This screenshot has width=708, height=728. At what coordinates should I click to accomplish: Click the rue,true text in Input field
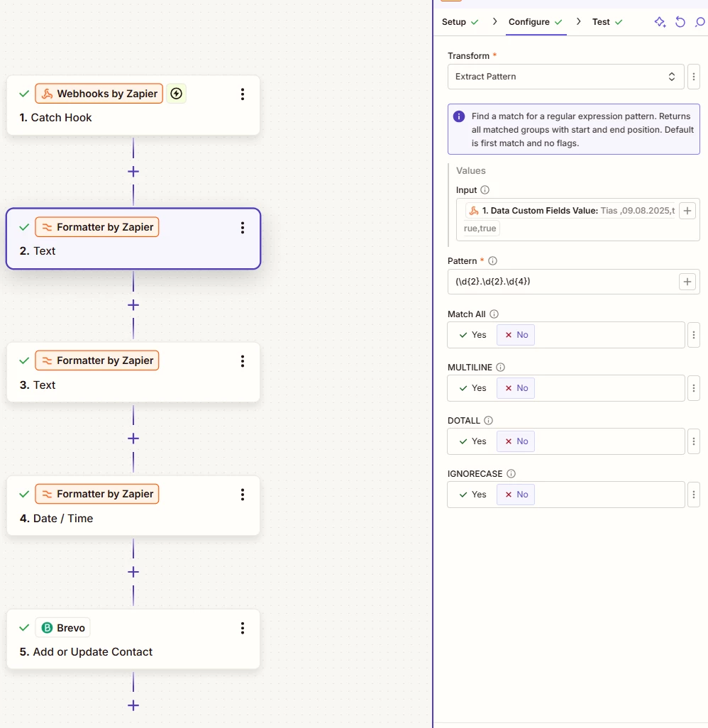coord(480,228)
